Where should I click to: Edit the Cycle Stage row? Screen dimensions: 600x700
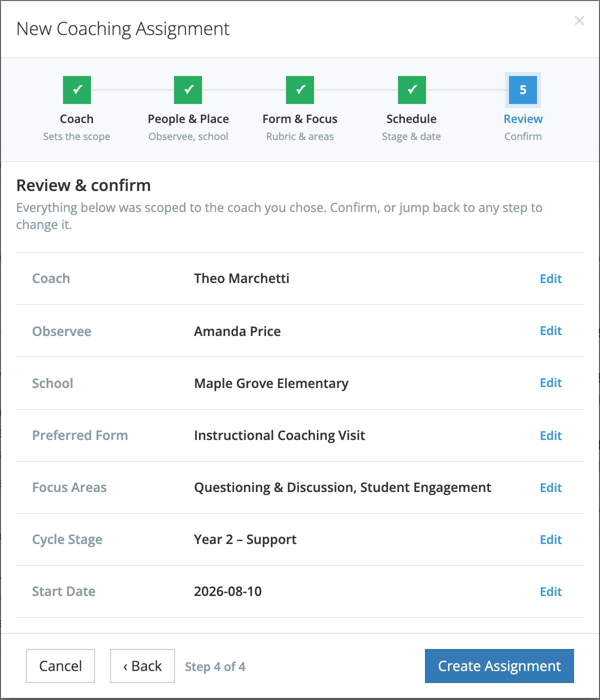click(551, 539)
